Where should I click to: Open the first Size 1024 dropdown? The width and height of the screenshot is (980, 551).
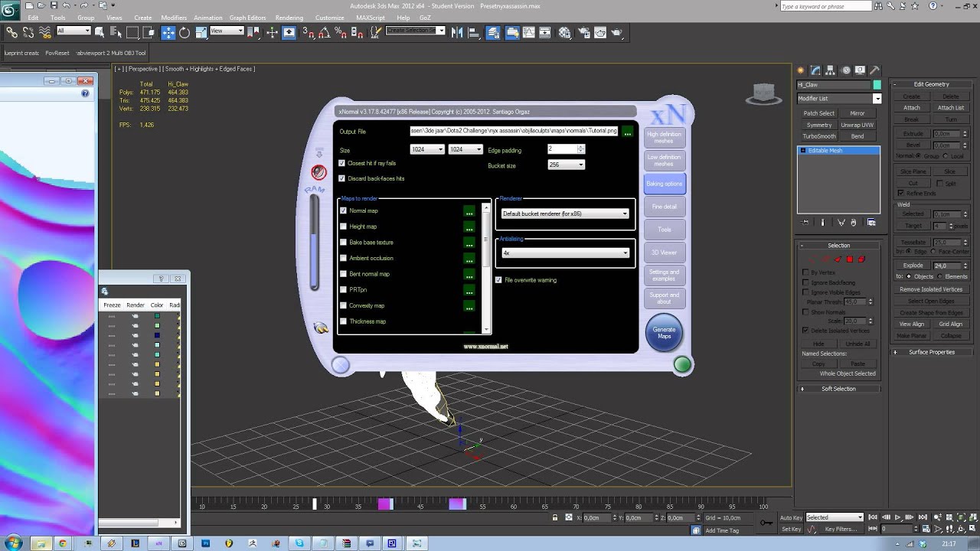tap(427, 149)
